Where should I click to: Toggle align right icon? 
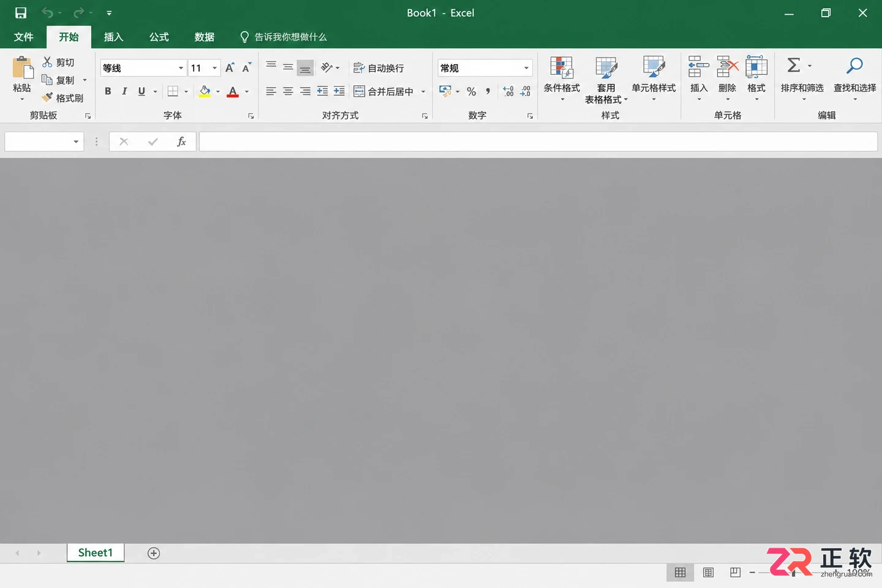coord(305,91)
